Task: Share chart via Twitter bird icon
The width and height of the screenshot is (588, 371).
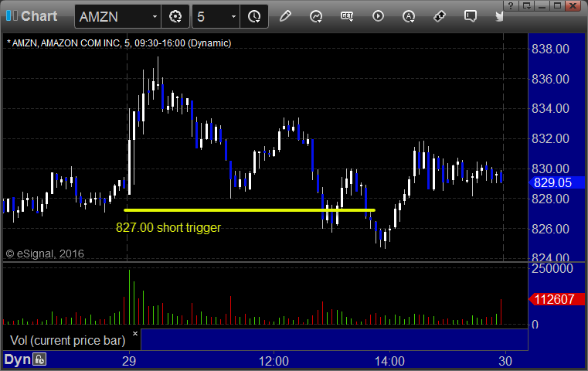Action: point(499,16)
